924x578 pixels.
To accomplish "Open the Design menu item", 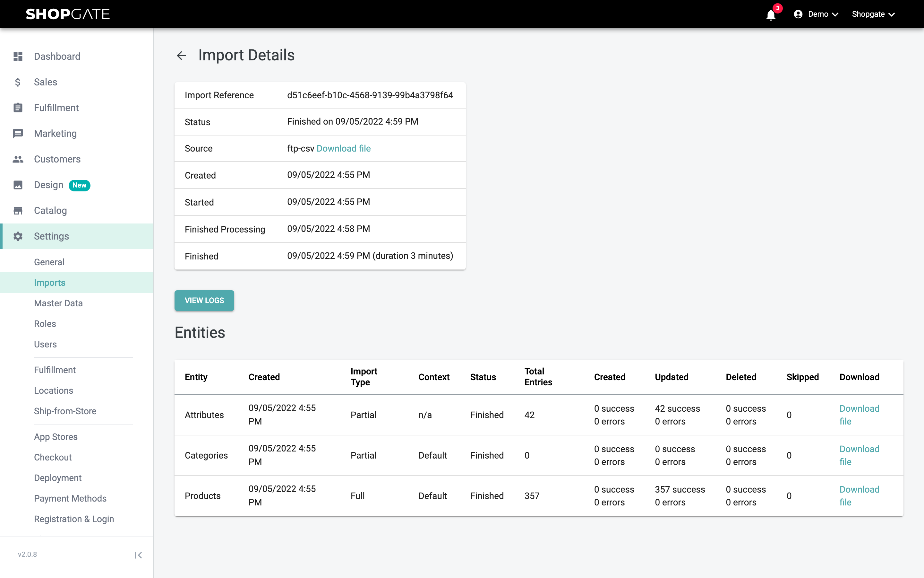I will [77, 185].
